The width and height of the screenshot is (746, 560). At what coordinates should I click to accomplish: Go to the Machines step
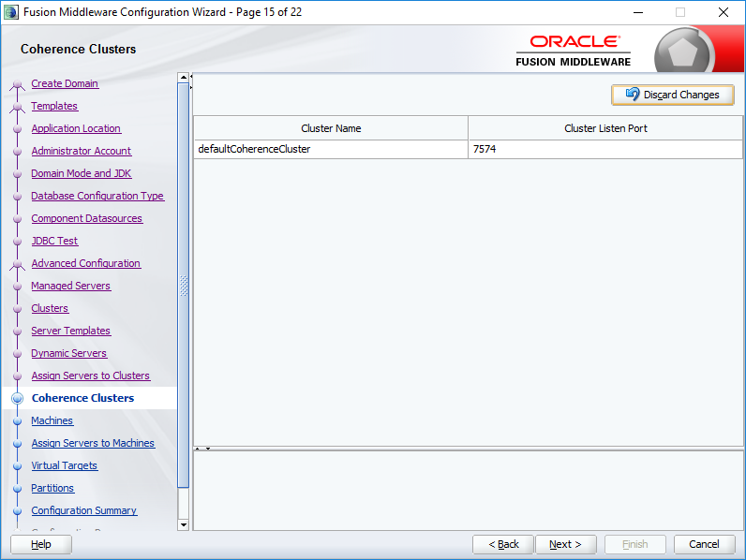pyautogui.click(x=52, y=420)
